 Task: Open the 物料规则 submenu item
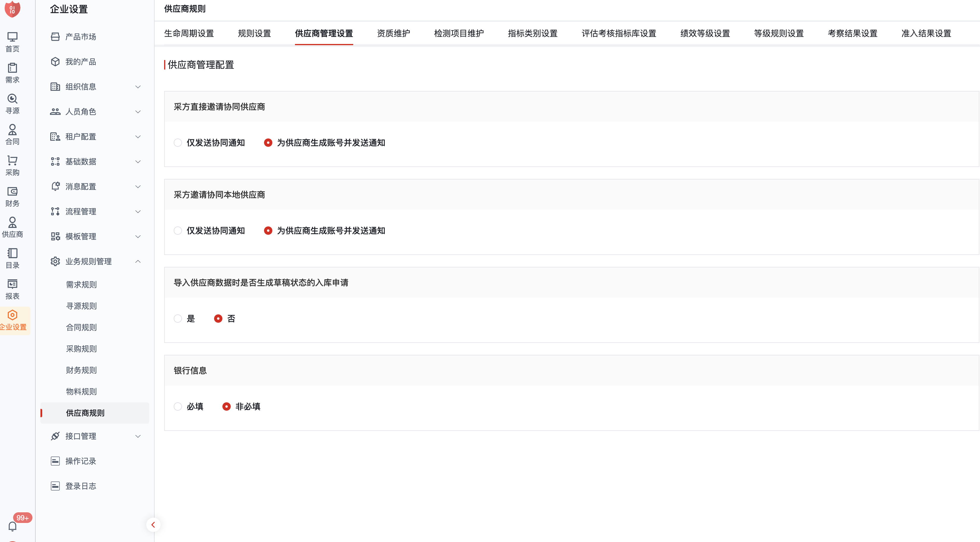(81, 391)
